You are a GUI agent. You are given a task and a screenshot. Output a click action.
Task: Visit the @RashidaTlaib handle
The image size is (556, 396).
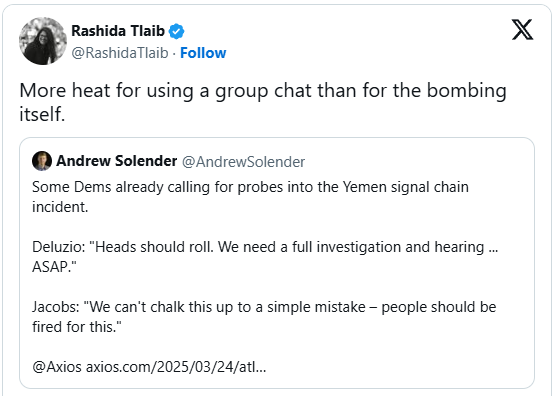pyautogui.click(x=120, y=53)
